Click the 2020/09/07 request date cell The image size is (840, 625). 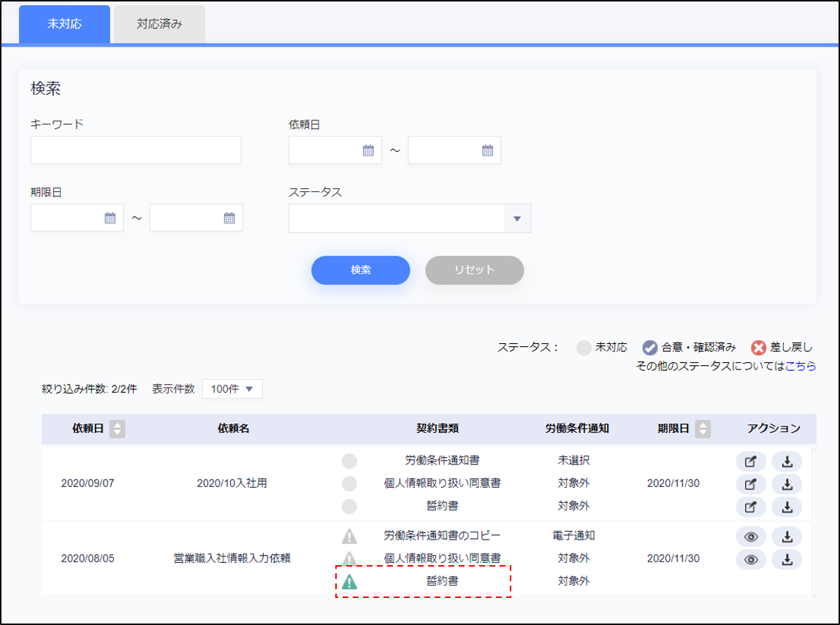(88, 483)
